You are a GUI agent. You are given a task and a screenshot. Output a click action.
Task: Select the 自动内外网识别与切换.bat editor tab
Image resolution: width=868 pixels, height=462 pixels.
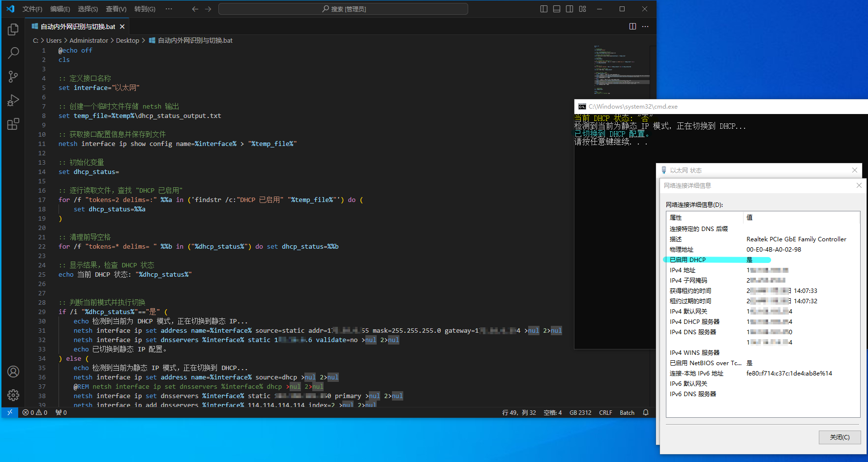(x=78, y=27)
